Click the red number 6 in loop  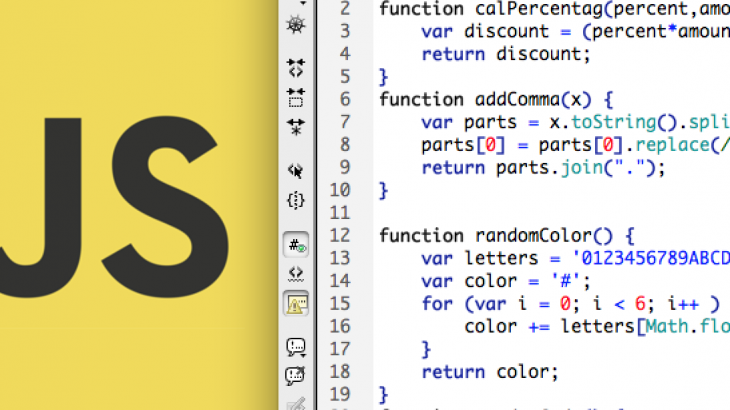(640, 304)
